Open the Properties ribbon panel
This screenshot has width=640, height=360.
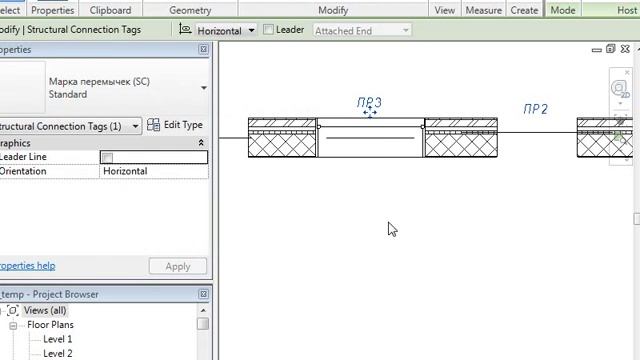(53, 10)
